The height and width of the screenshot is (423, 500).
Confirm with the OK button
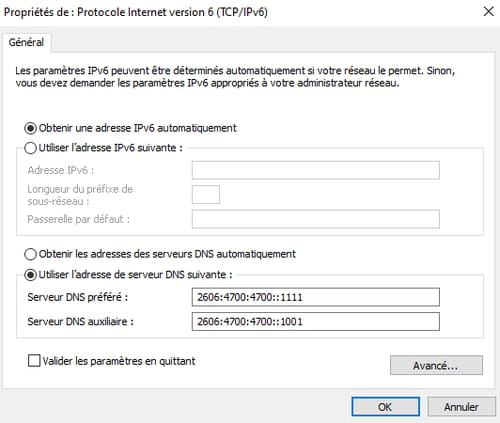[x=385, y=407]
